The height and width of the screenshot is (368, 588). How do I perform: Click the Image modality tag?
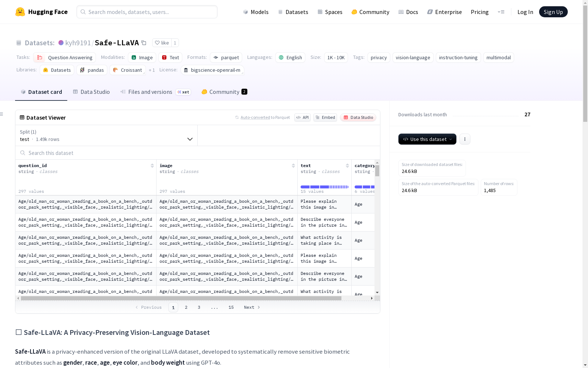click(142, 57)
